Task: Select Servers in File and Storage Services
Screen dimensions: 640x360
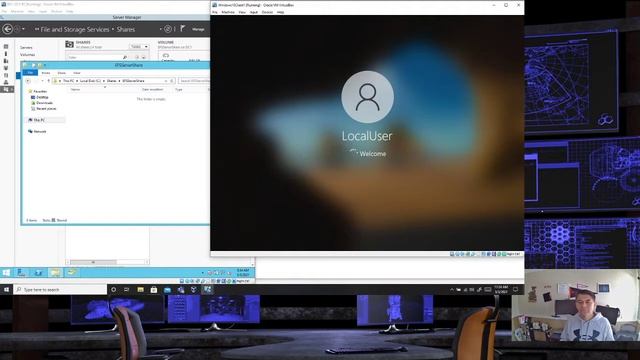Action: point(26,47)
